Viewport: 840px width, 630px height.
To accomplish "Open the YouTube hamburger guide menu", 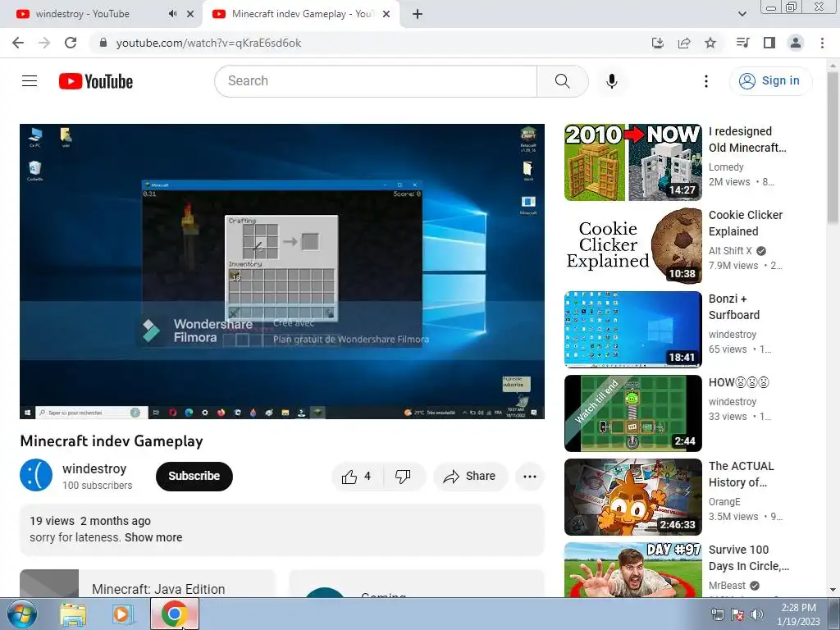I will click(30, 81).
